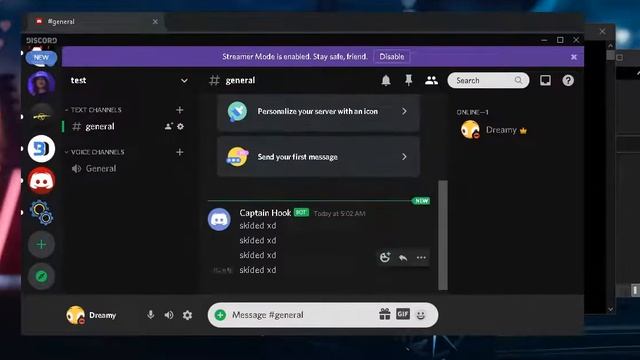Click Add a Server plus button
The width and height of the screenshot is (640, 360).
point(41,244)
